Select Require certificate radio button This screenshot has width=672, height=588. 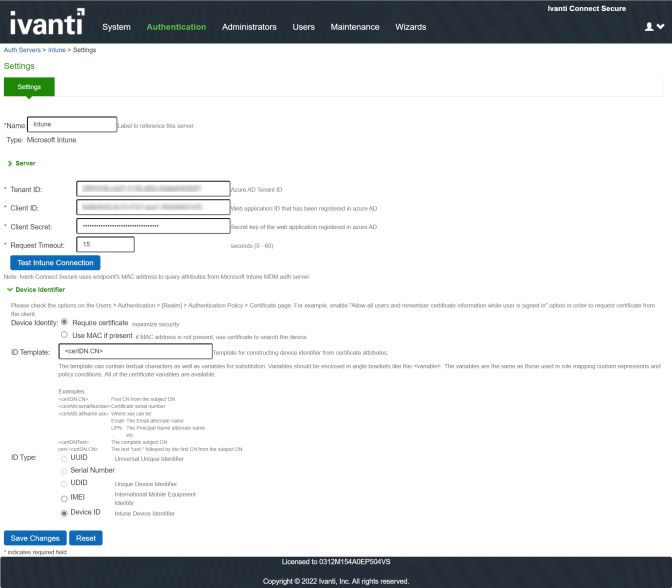(64, 322)
